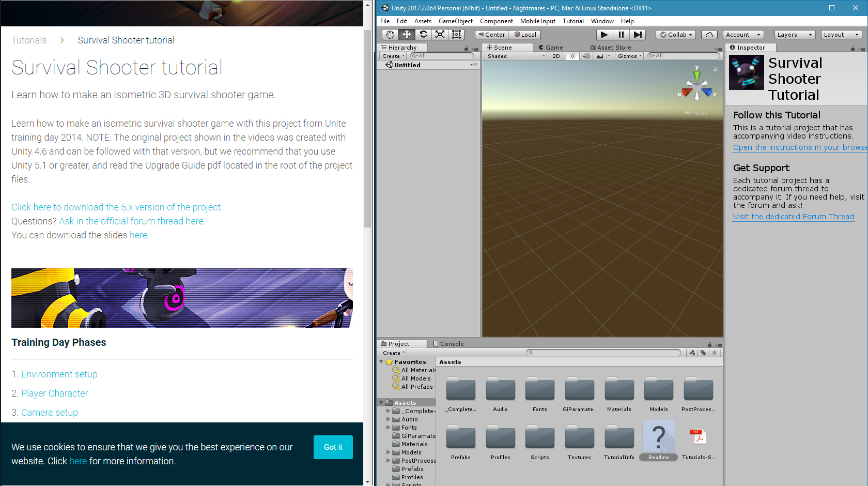The height and width of the screenshot is (486, 868).
Task: Open the Fonts folder in Assets grid
Action: (540, 394)
